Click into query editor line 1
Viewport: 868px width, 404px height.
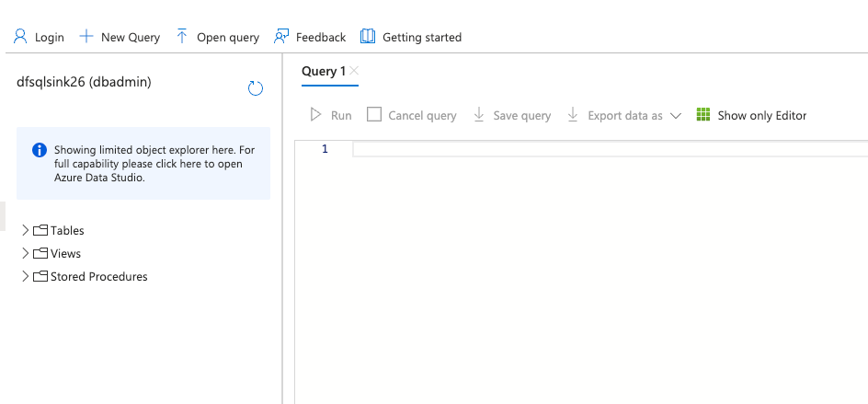point(609,149)
